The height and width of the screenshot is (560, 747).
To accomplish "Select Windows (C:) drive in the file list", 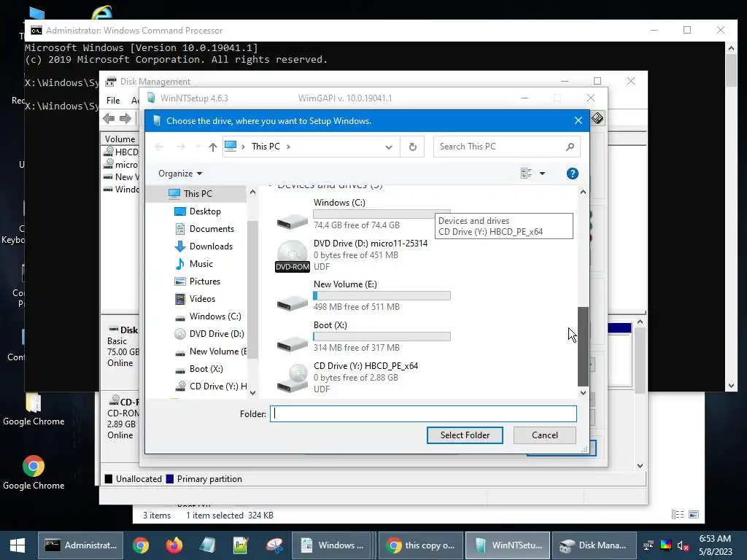I will (x=362, y=214).
